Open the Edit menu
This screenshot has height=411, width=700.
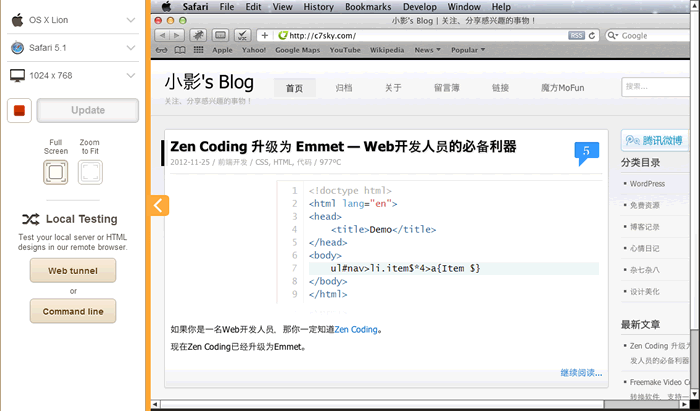click(254, 7)
